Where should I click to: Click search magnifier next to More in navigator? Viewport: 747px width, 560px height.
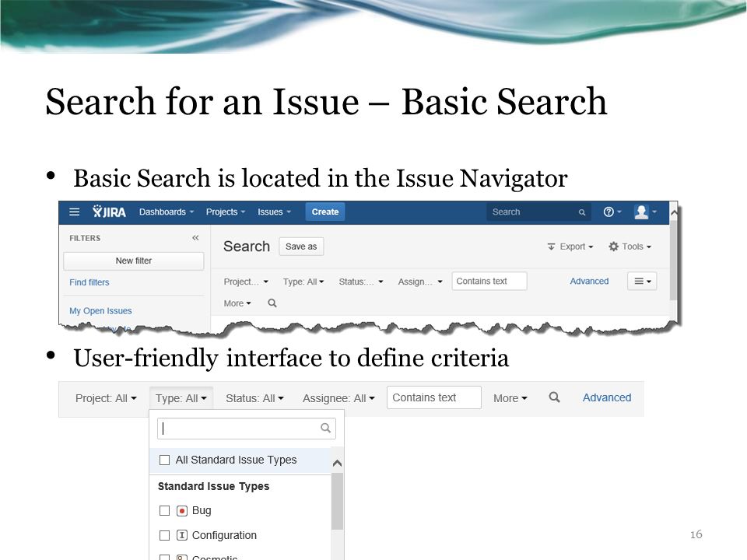[272, 303]
